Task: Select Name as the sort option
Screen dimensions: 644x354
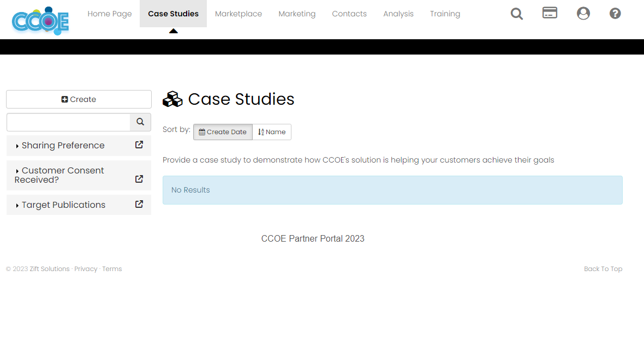Action: (271, 131)
